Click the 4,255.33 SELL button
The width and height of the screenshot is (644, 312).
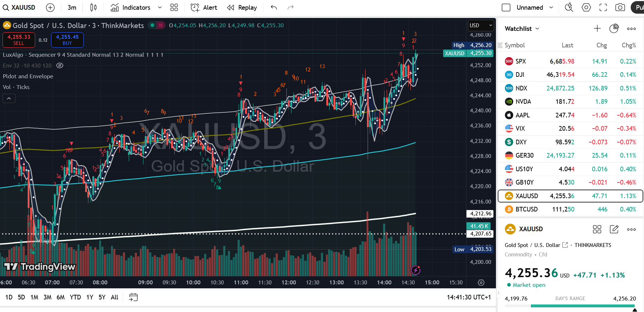[x=19, y=40]
